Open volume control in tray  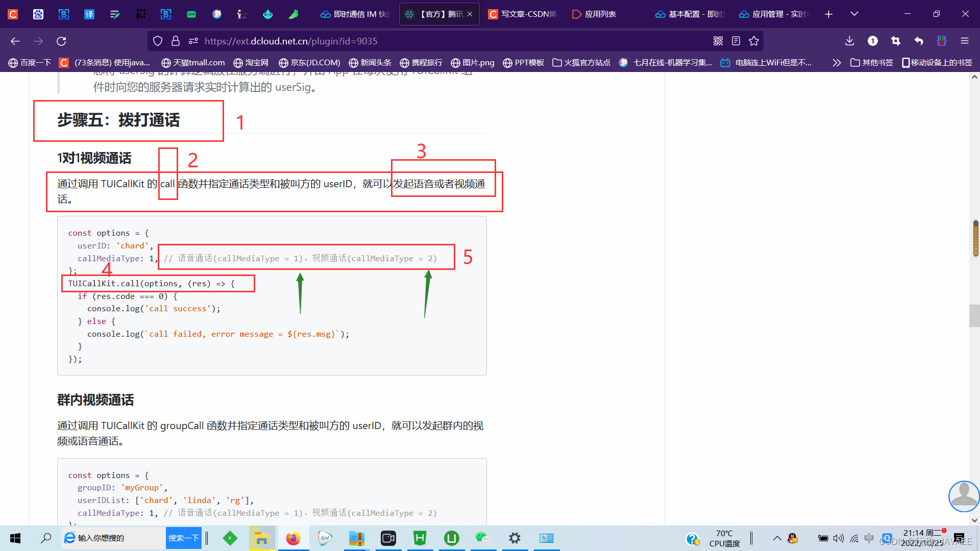(838, 538)
